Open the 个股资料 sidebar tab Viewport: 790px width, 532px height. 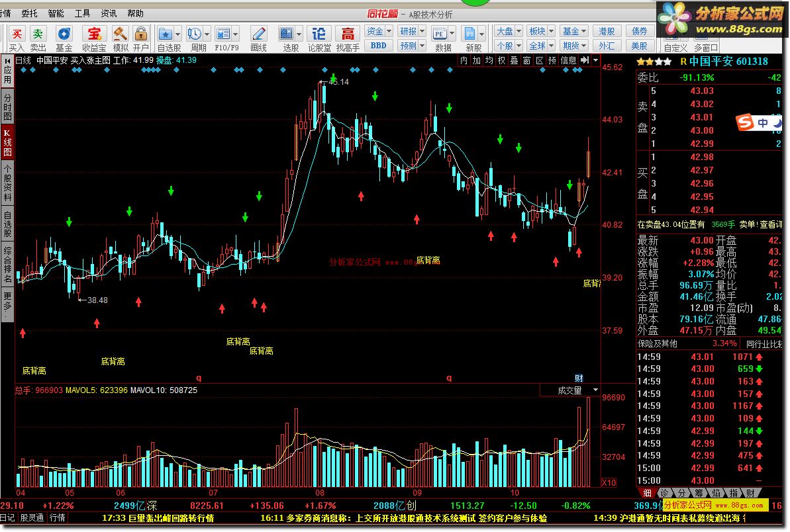7,182
